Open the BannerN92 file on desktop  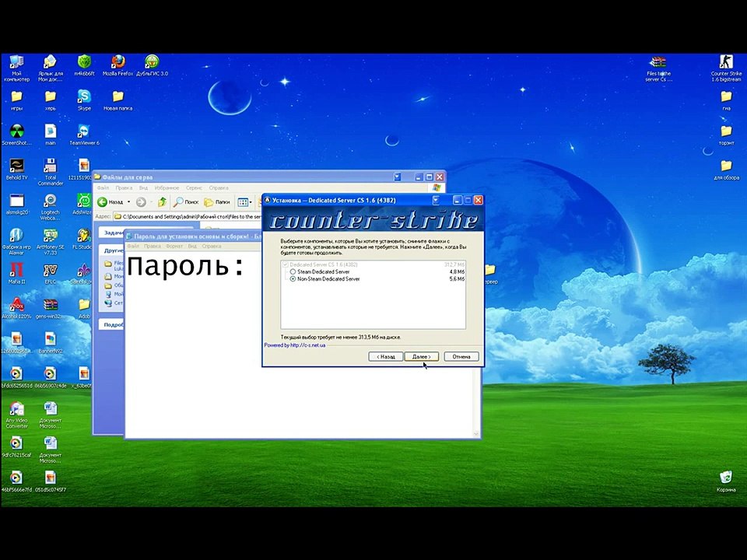point(51,343)
